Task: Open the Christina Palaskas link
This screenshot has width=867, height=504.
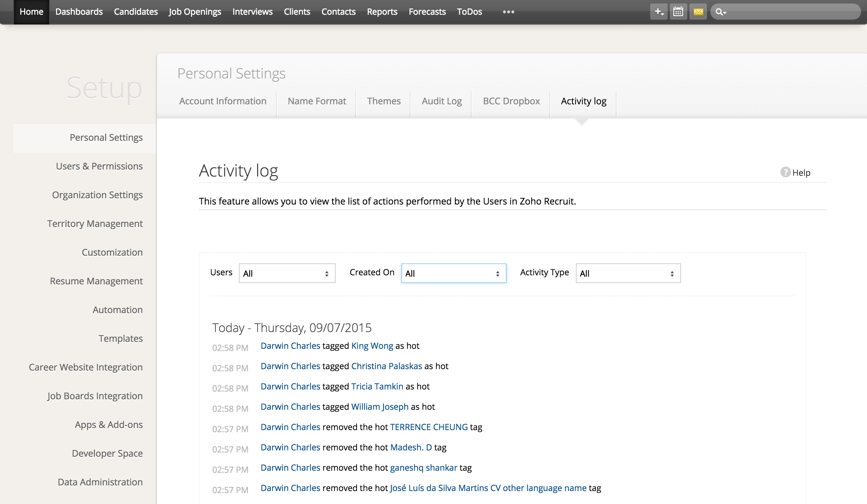Action: [386, 366]
